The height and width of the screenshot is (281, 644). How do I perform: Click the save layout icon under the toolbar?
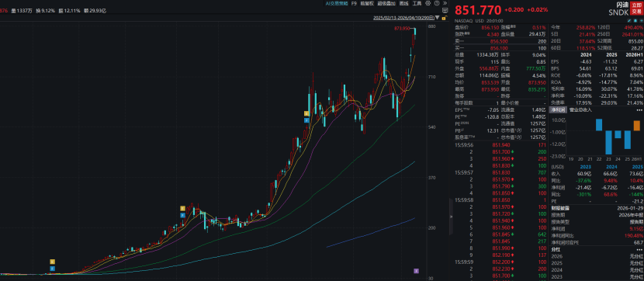click(445, 10)
